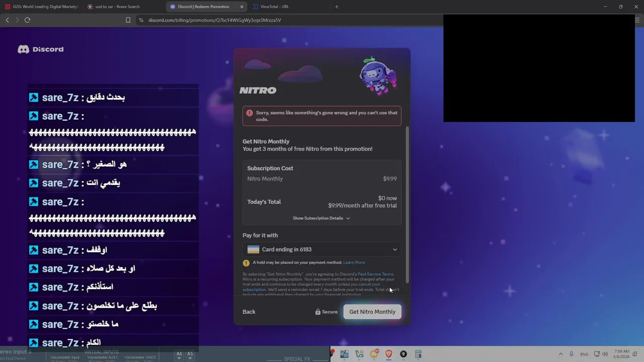The image size is (644, 362).
Task: Click the Pay for it with label
Action: pyautogui.click(x=260, y=235)
